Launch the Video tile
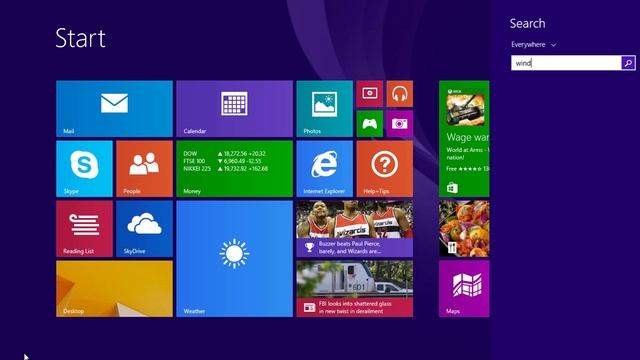 [369, 93]
